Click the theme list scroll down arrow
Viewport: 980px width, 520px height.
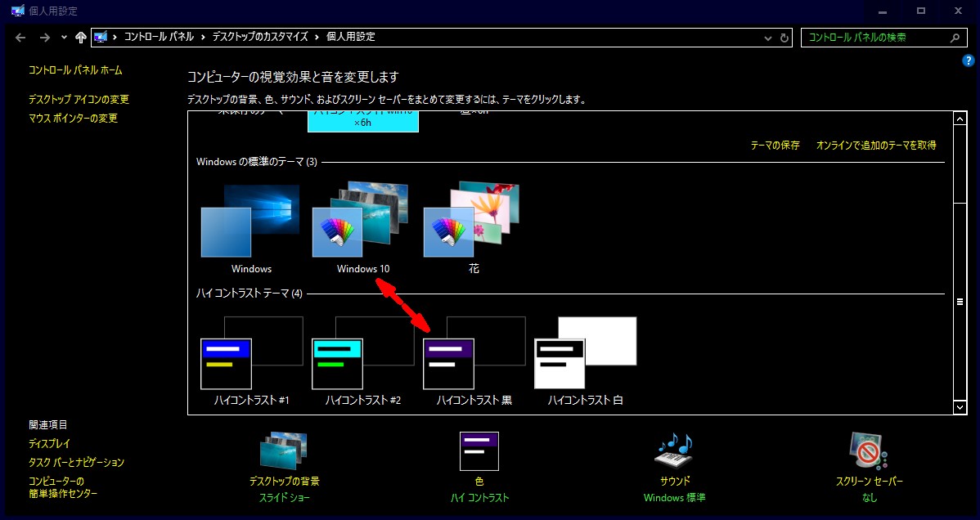click(960, 407)
